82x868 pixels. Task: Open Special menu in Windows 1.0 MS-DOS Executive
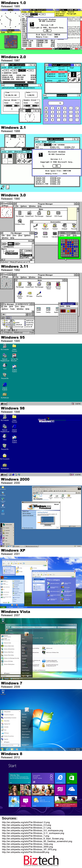pyautogui.click(x=38, y=12)
